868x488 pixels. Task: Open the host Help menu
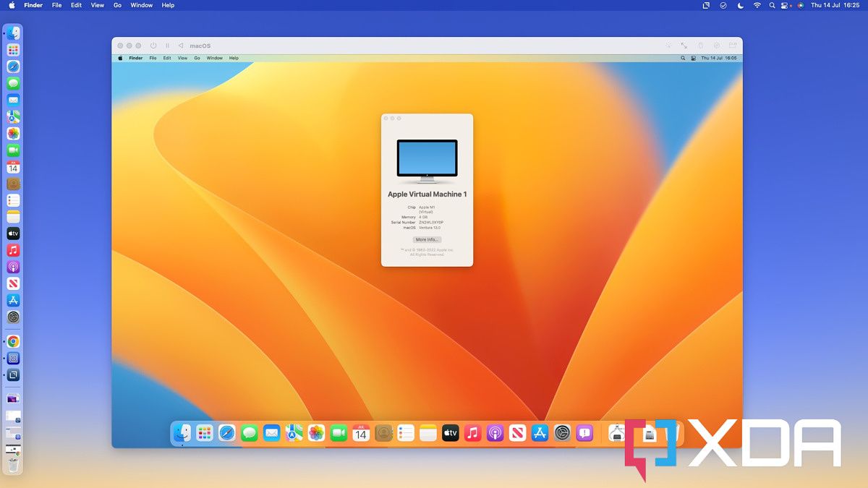[x=168, y=5]
